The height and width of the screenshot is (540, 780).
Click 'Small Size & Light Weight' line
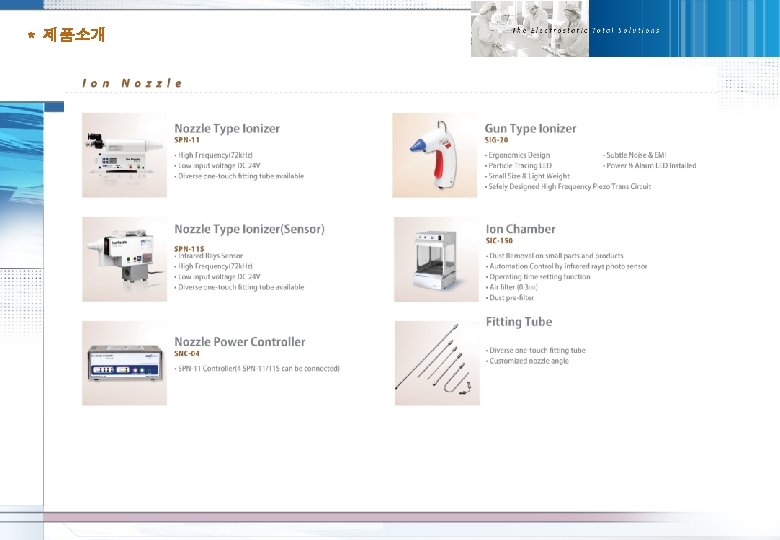coord(527,176)
